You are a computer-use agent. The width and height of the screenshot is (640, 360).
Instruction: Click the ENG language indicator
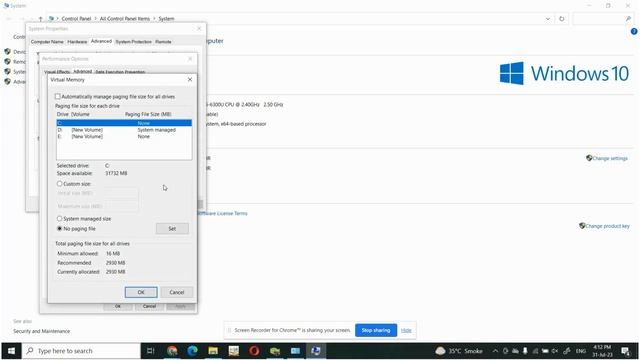pos(581,351)
